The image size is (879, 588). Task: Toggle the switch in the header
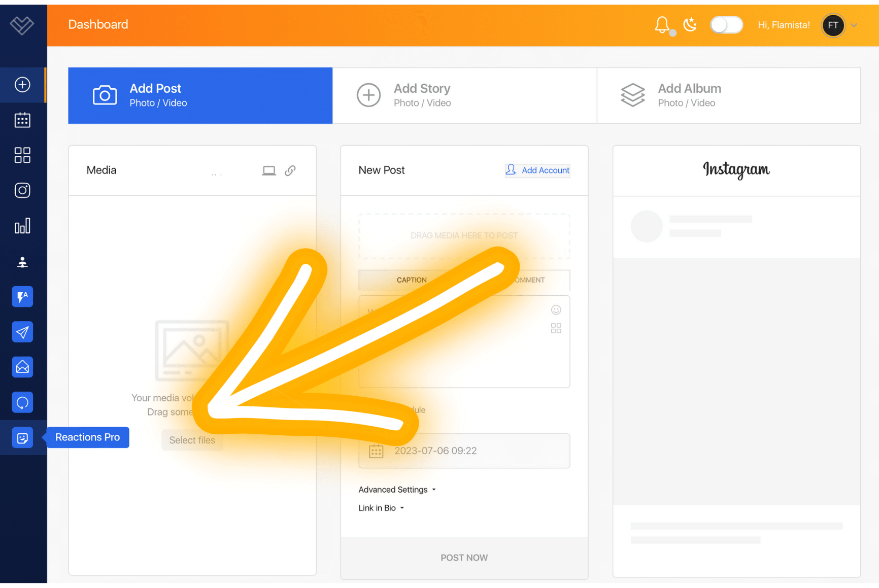pyautogui.click(x=726, y=25)
